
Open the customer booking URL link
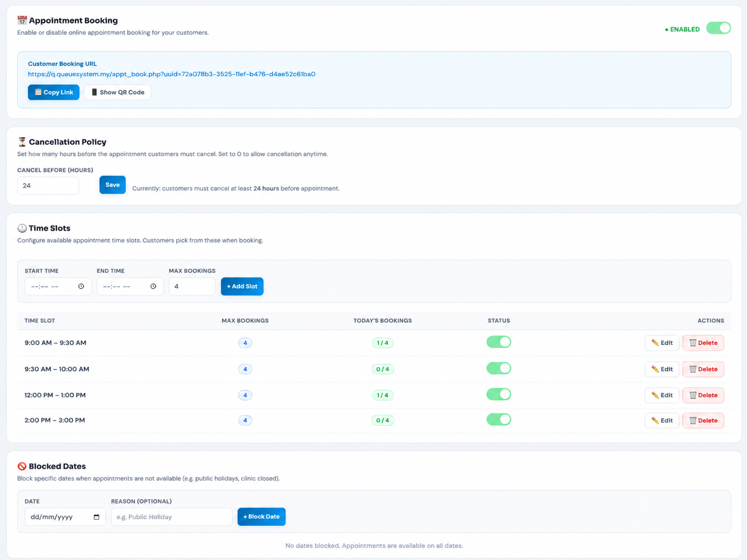click(172, 74)
